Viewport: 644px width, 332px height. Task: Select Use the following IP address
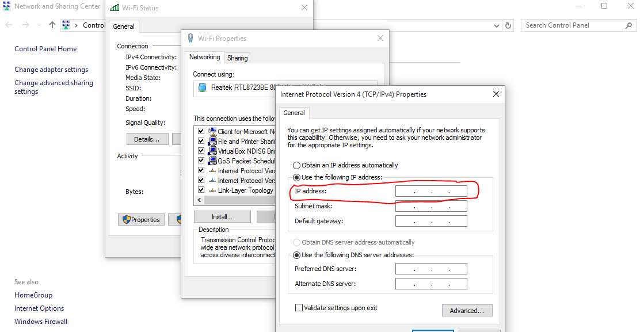tap(296, 178)
